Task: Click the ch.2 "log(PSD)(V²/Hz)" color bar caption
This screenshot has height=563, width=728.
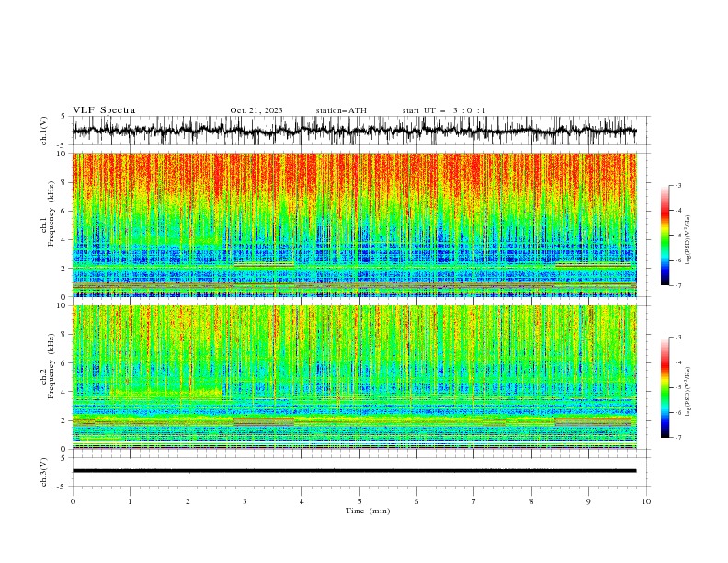Action: (688, 392)
